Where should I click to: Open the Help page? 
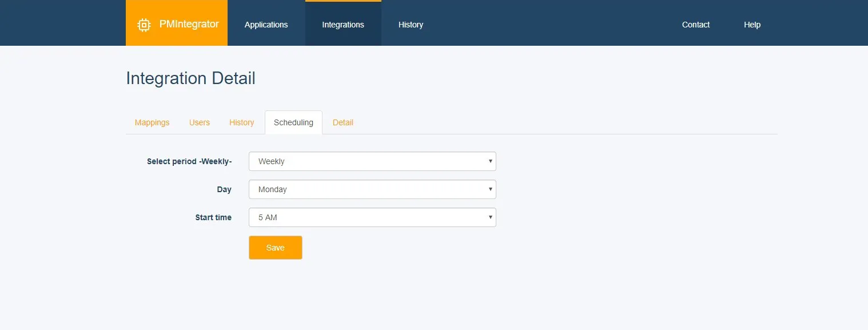(752, 24)
